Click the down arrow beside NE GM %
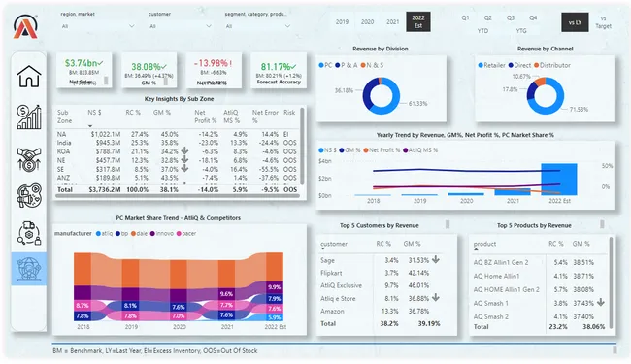Image resolution: width=631 pixels, height=364 pixels. pyautogui.click(x=184, y=160)
